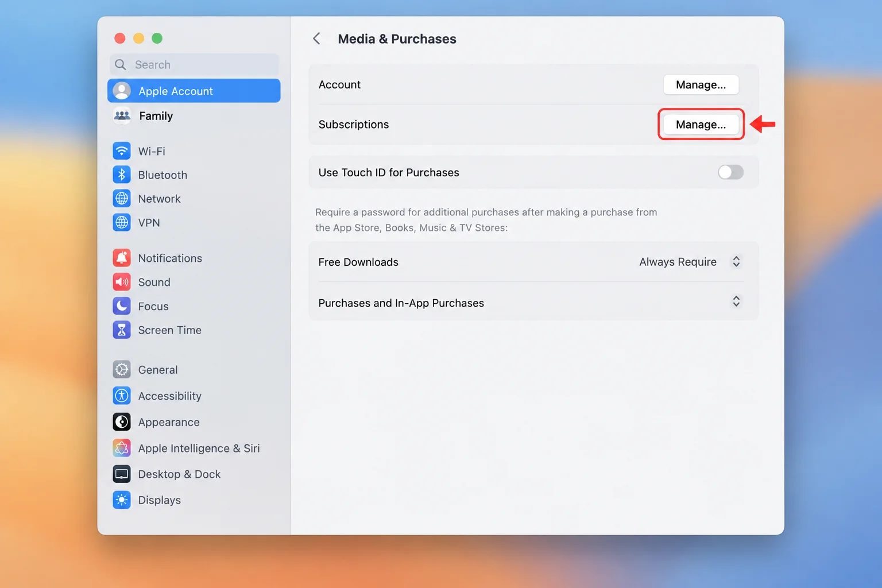The height and width of the screenshot is (588, 882).
Task: Choose the Appearance label in sidebar
Action: [x=169, y=422]
